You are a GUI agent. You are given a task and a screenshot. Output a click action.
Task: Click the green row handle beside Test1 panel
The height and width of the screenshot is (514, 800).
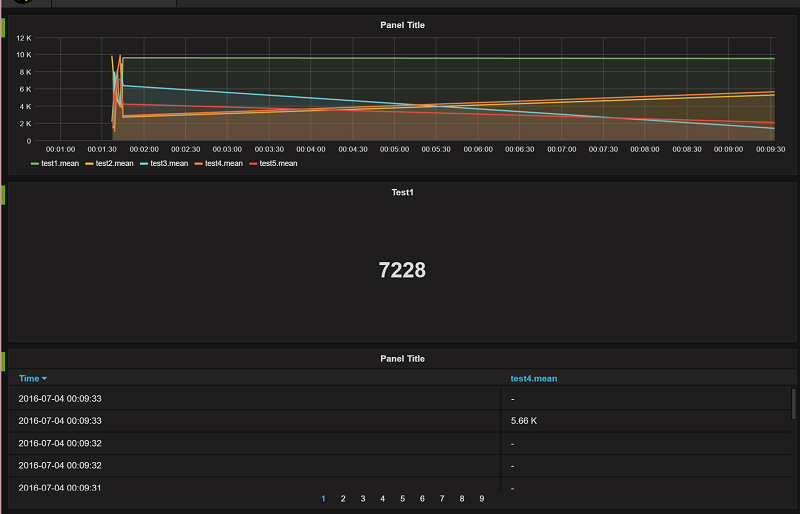point(3,195)
